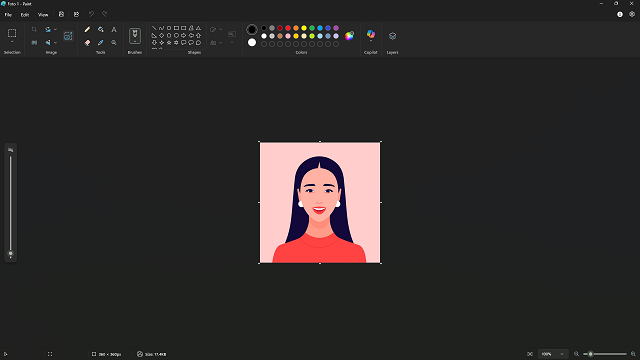
Task: Click the Save icon
Action: [61, 14]
